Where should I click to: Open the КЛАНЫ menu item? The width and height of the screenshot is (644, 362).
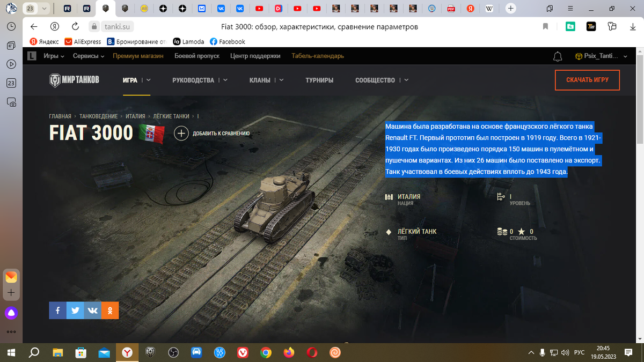coord(260,80)
